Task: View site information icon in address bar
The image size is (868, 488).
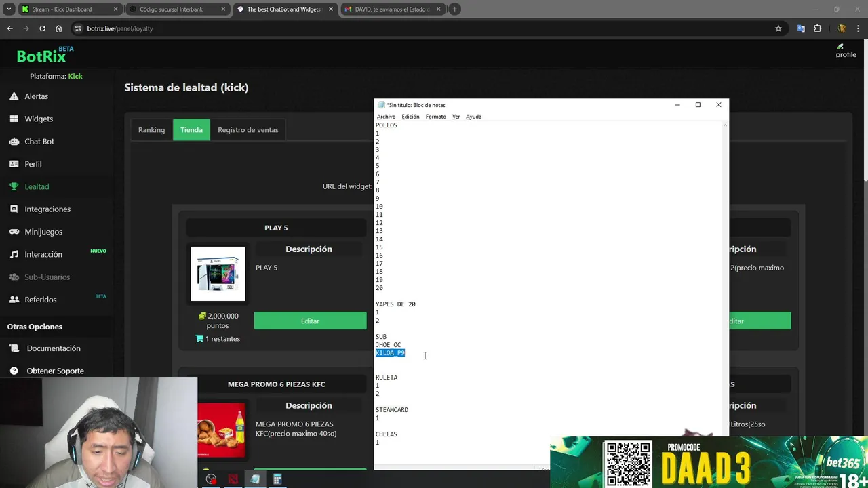Action: 78,28
